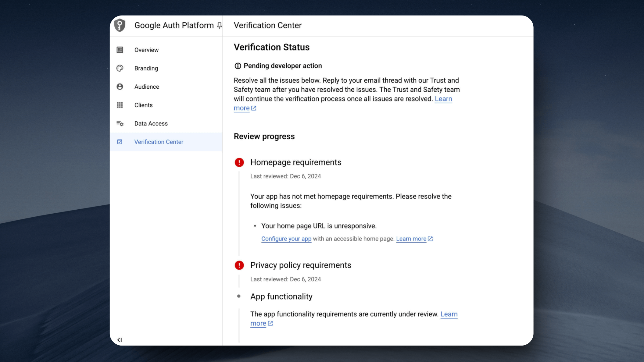Click the Google Auth Platform shield logo
This screenshot has width=644, height=362.
tap(120, 25)
